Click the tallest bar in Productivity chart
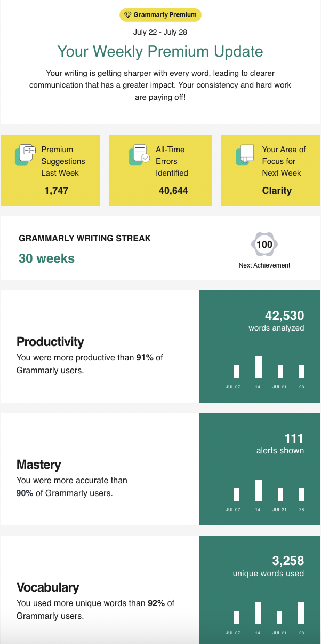This screenshot has height=644, width=321. pos(259,367)
